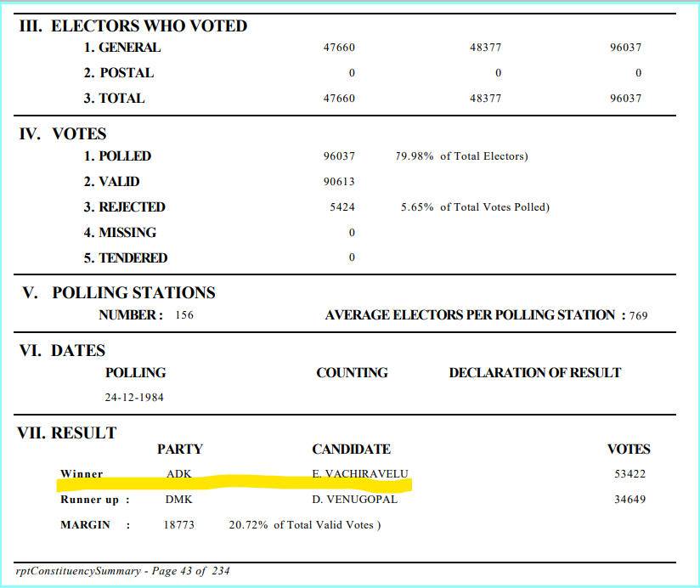The image size is (700, 588).
Task: Select the "V. POLLING STATIONS" heading
Action: [x=119, y=293]
